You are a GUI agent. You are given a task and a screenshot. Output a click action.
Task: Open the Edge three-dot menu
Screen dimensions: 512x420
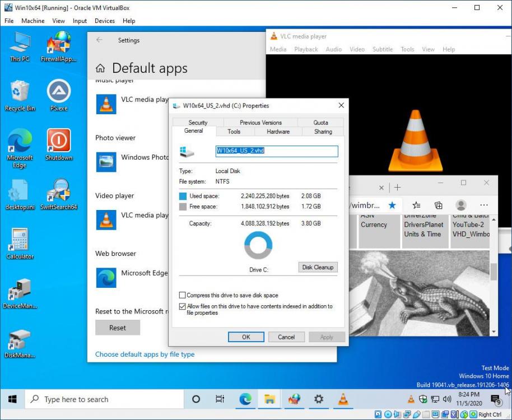coord(483,205)
